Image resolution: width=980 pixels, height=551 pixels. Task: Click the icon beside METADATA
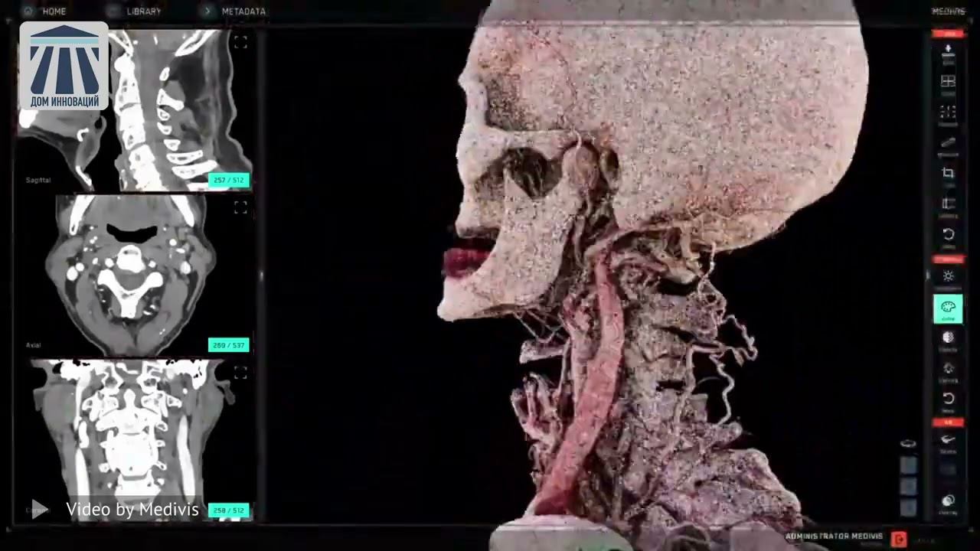(x=207, y=11)
